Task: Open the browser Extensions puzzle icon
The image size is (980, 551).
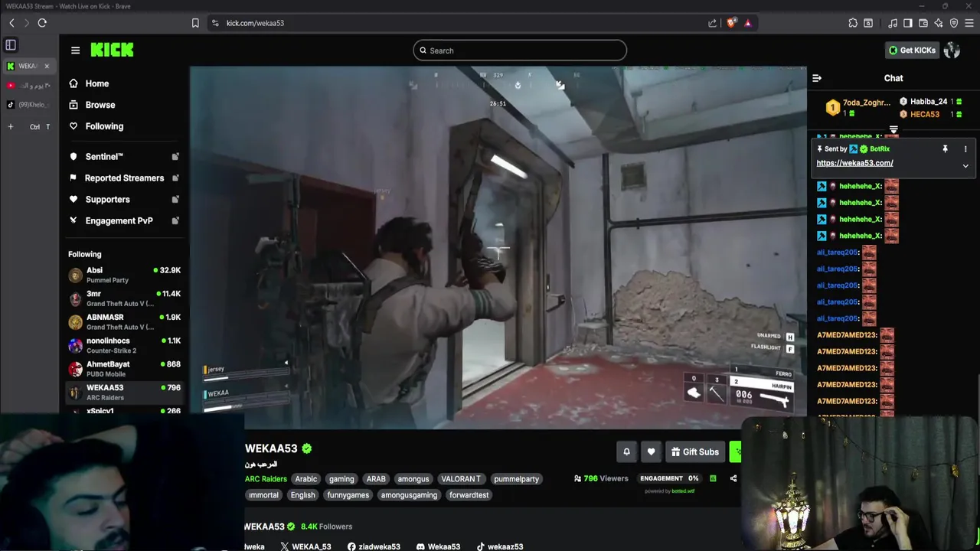Action: point(853,23)
